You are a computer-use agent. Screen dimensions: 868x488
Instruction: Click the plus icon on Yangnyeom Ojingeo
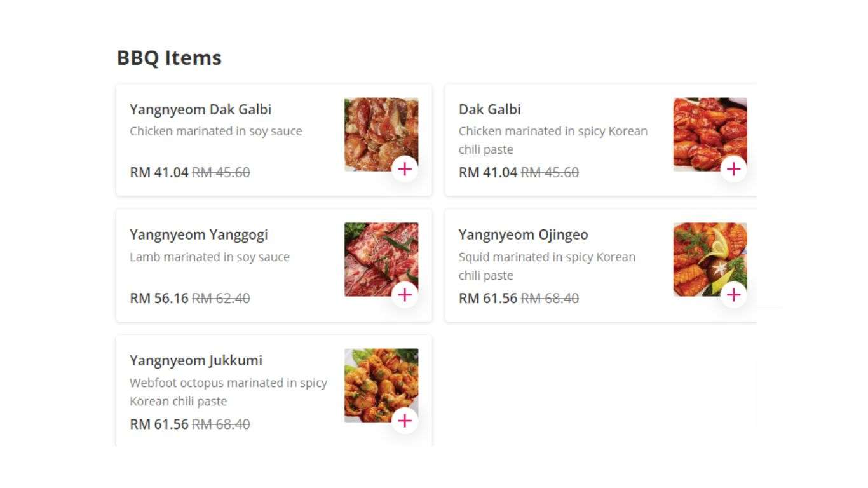735,295
